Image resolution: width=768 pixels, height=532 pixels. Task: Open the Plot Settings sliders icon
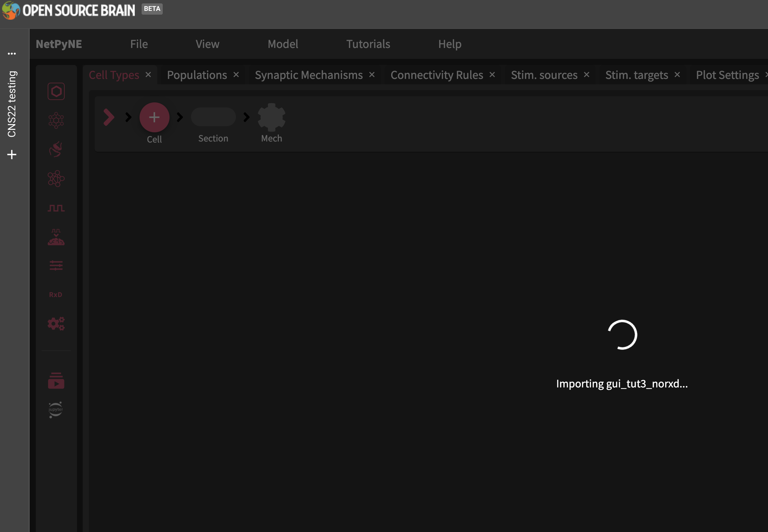point(56,266)
